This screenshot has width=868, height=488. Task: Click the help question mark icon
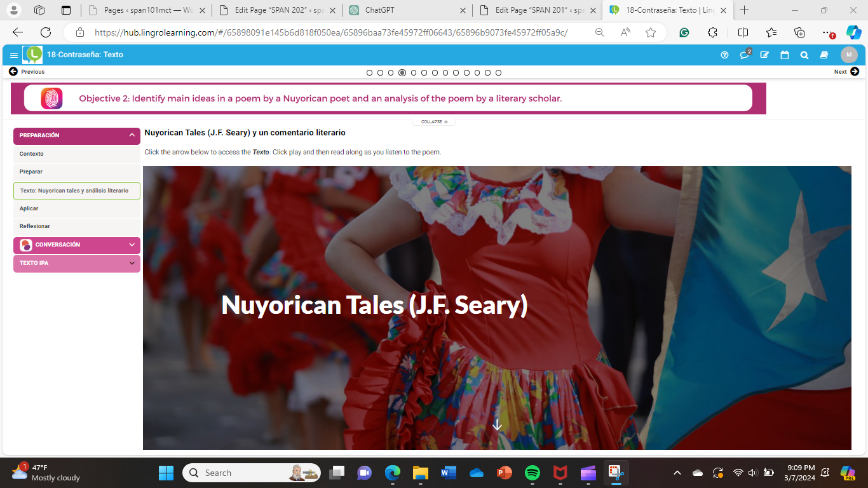click(724, 55)
